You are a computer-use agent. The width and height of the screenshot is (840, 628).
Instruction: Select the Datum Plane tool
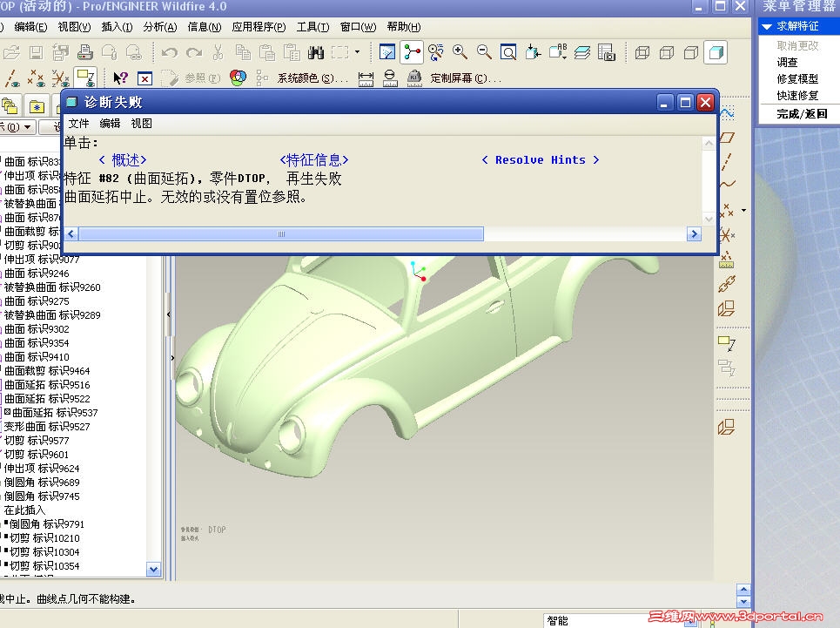click(727, 138)
